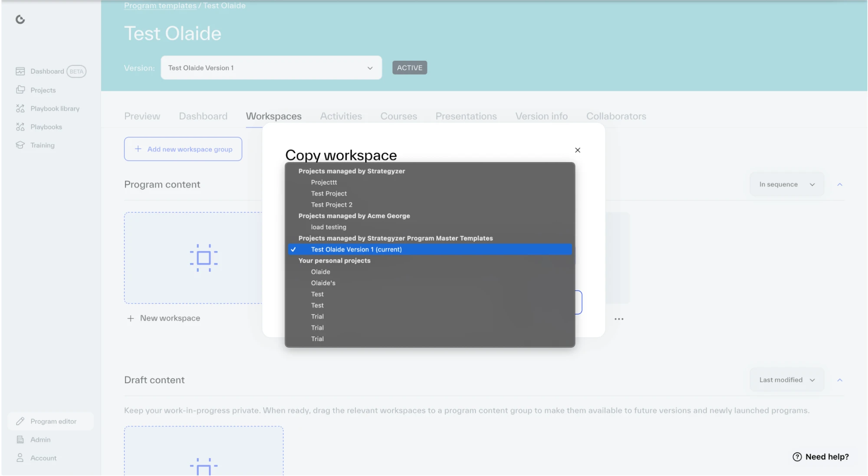Click the Program editor pencil icon
868x476 pixels.
[20, 421]
